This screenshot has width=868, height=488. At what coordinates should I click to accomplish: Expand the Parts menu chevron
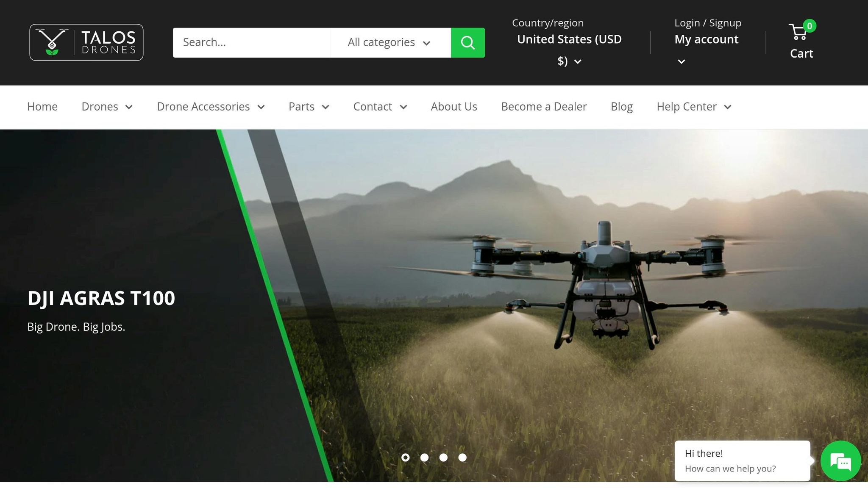[325, 107]
